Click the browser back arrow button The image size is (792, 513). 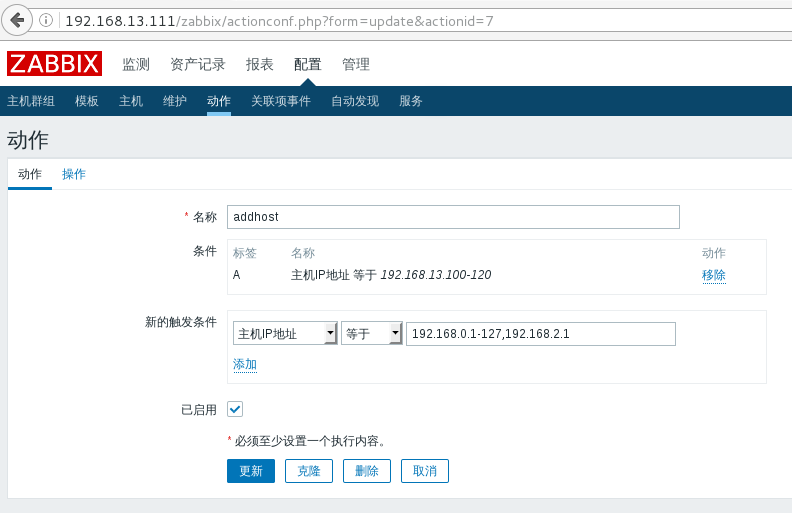coord(17,20)
